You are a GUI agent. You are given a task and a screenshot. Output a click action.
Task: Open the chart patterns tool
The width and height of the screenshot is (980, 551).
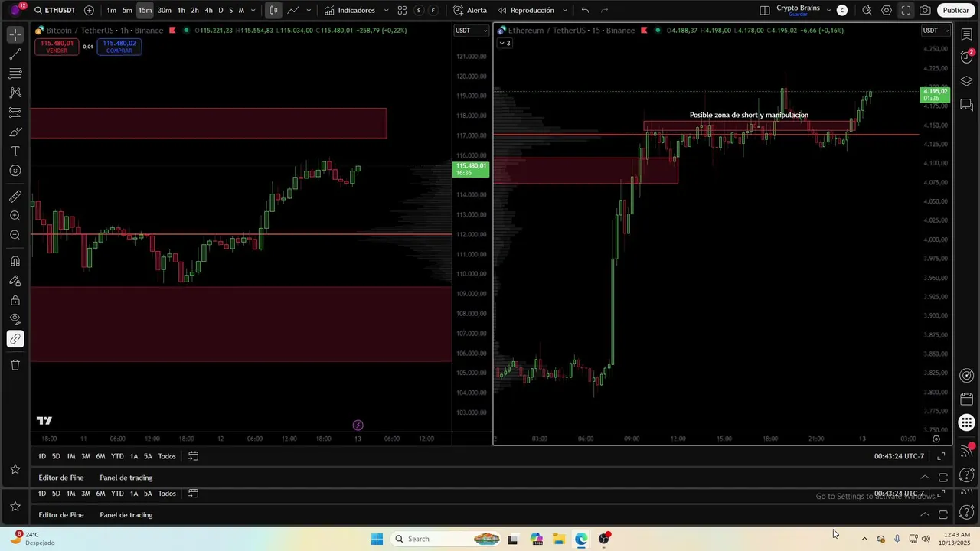(x=15, y=93)
